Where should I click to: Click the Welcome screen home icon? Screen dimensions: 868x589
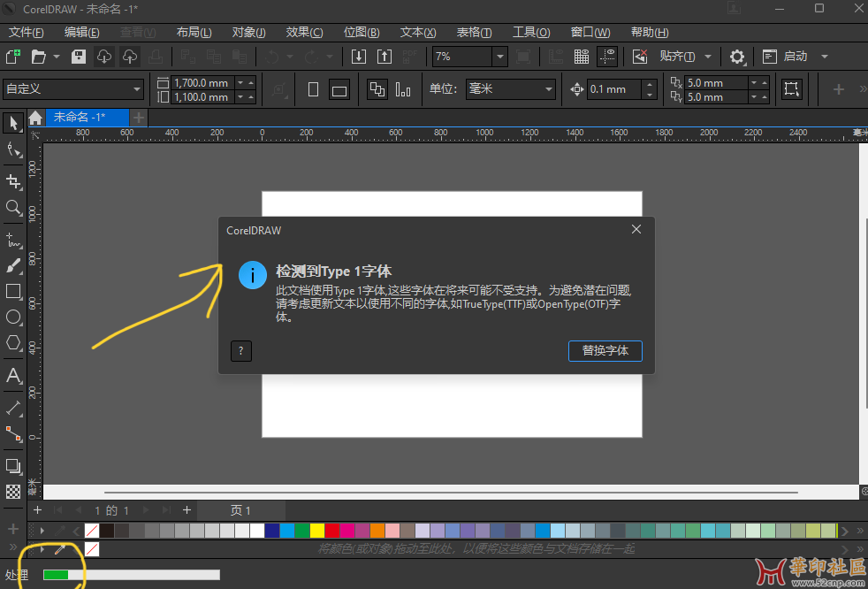[x=35, y=118]
